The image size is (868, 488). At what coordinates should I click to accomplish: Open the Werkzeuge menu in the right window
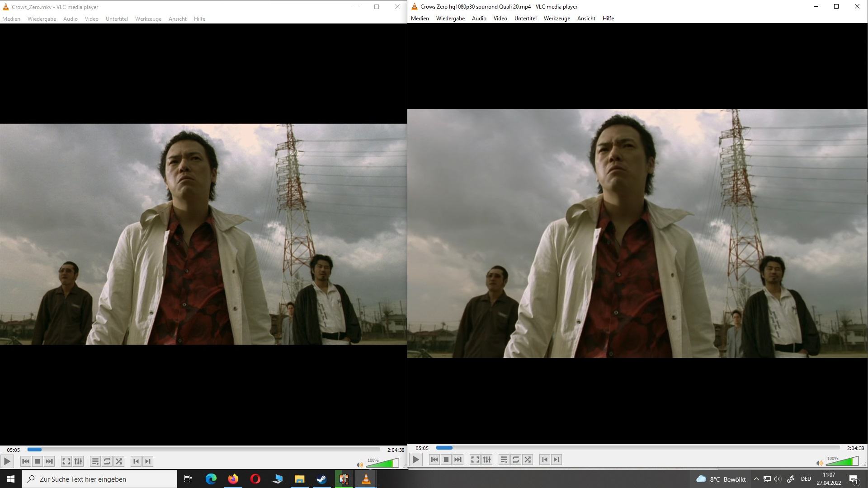[557, 19]
